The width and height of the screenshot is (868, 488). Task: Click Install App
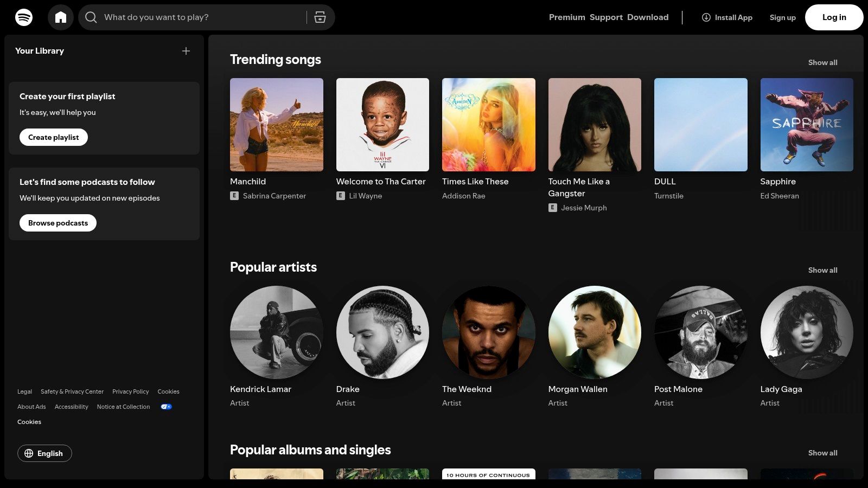pos(727,17)
